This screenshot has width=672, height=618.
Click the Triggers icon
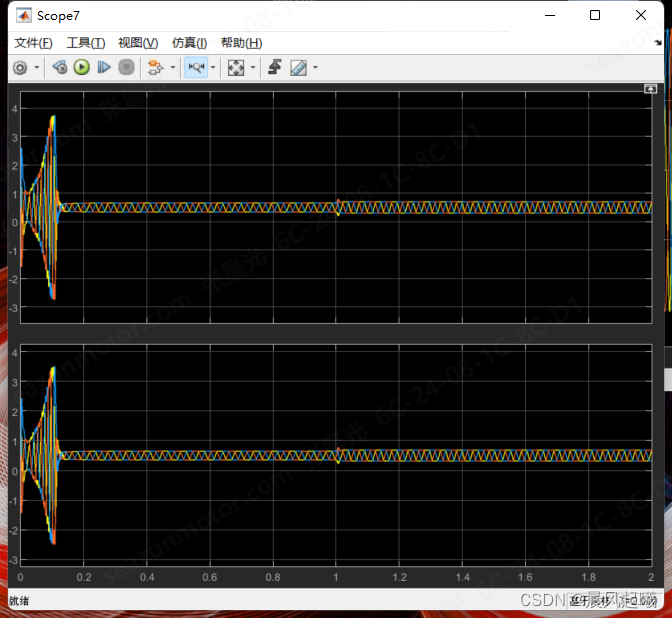(275, 67)
